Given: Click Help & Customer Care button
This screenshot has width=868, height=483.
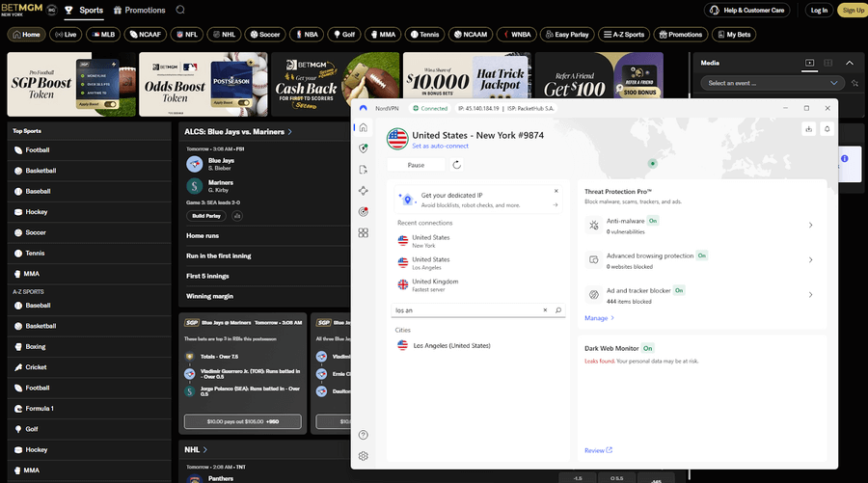Looking at the screenshot, I should (x=748, y=10).
